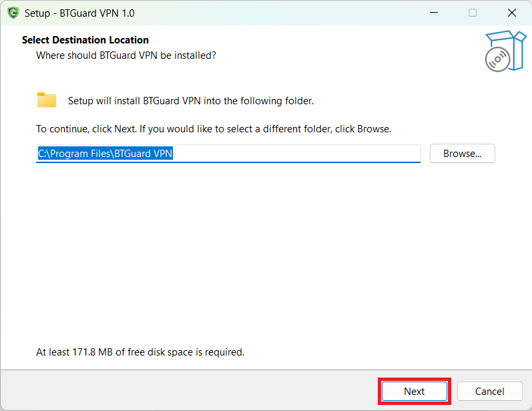Screen dimensions: 532x411
Task: Cancel the BTGuard VPN setup
Action: tap(489, 391)
